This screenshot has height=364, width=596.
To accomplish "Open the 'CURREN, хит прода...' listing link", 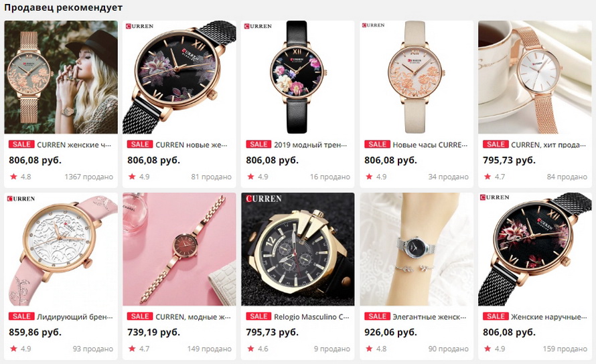I will point(548,145).
